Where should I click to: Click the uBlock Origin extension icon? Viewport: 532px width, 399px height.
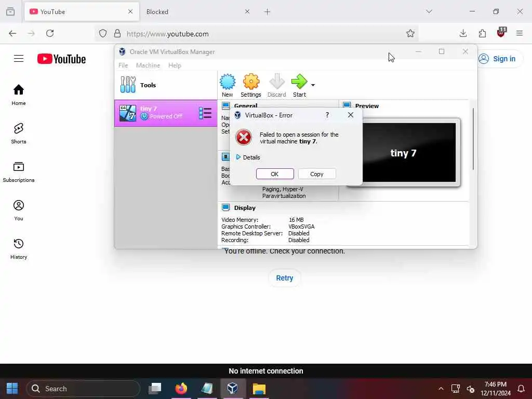(501, 33)
